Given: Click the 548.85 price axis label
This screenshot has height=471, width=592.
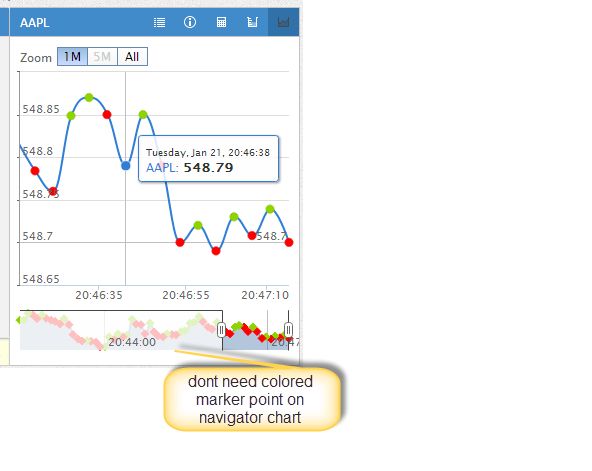Looking at the screenshot, I should [41, 109].
